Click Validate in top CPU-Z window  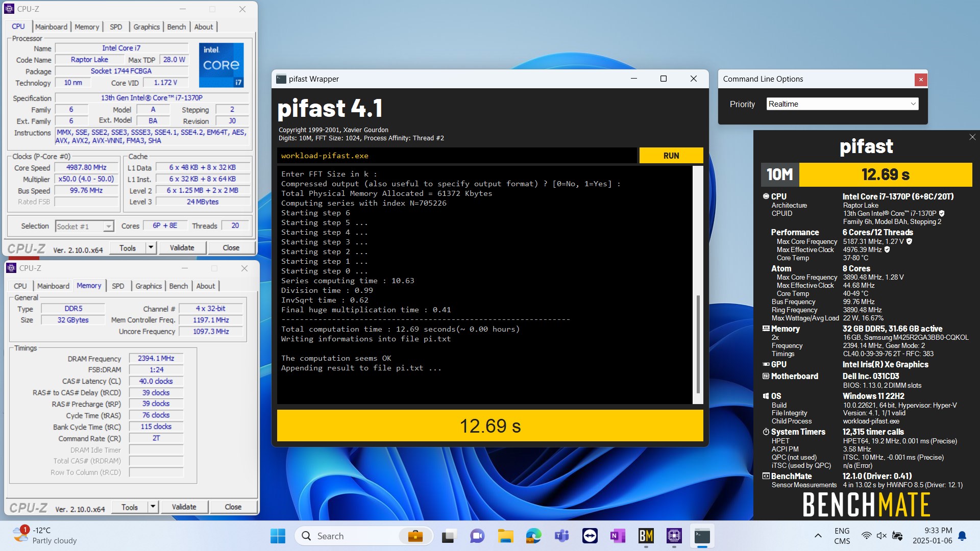[x=182, y=247]
